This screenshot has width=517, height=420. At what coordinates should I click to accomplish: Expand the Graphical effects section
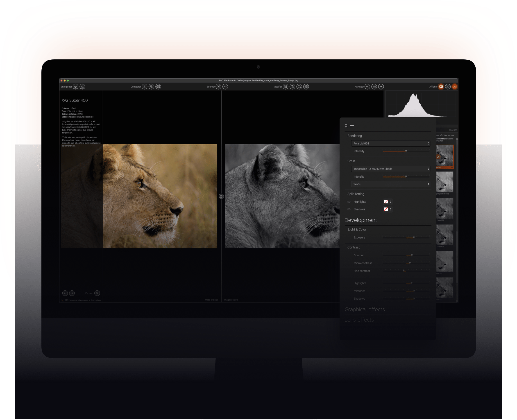tap(365, 309)
